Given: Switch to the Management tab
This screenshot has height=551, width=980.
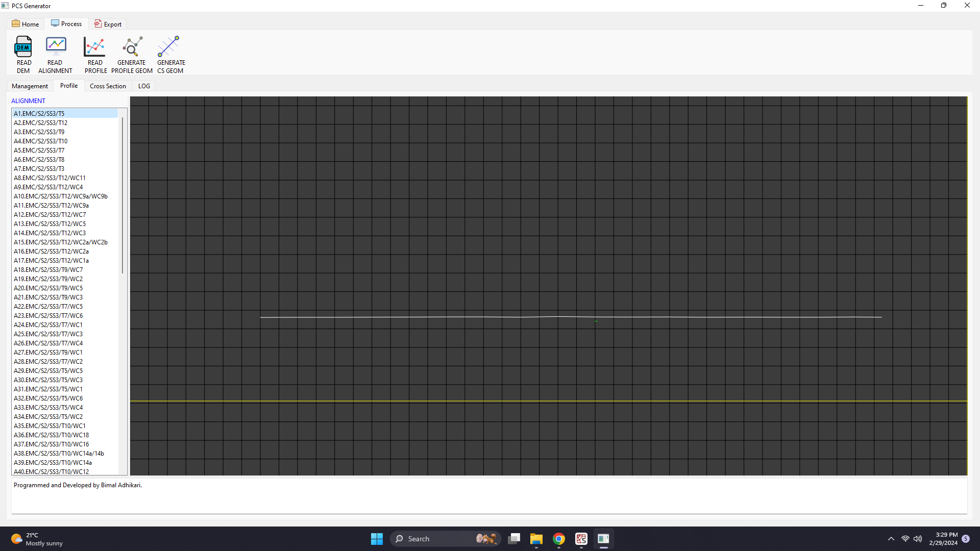Looking at the screenshot, I should click(30, 86).
